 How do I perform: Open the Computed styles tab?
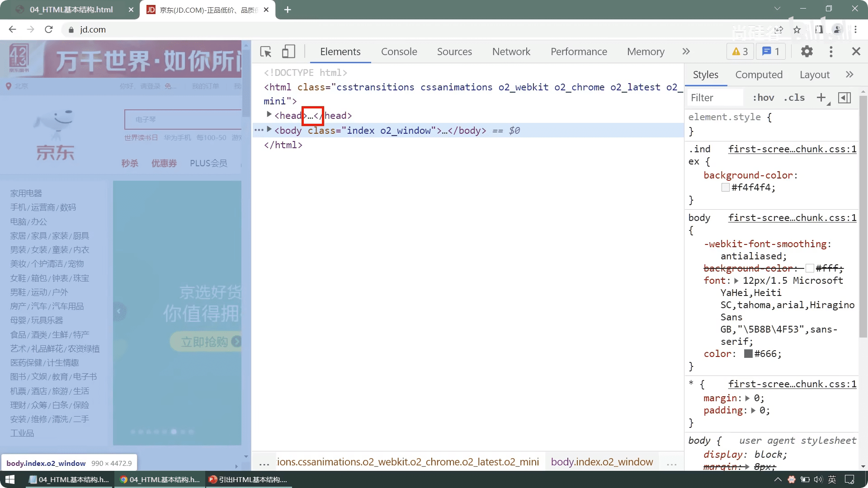[x=759, y=75]
